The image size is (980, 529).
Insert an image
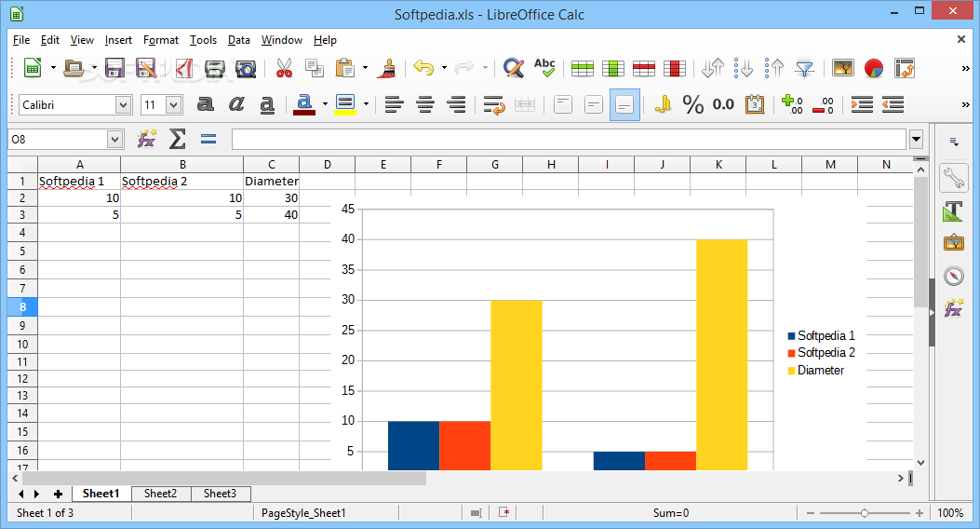click(842, 68)
